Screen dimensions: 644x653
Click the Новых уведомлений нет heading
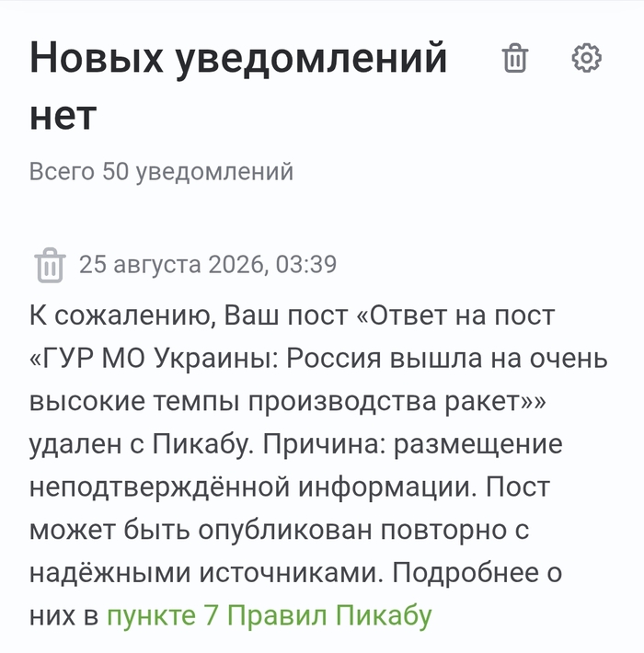tap(238, 86)
